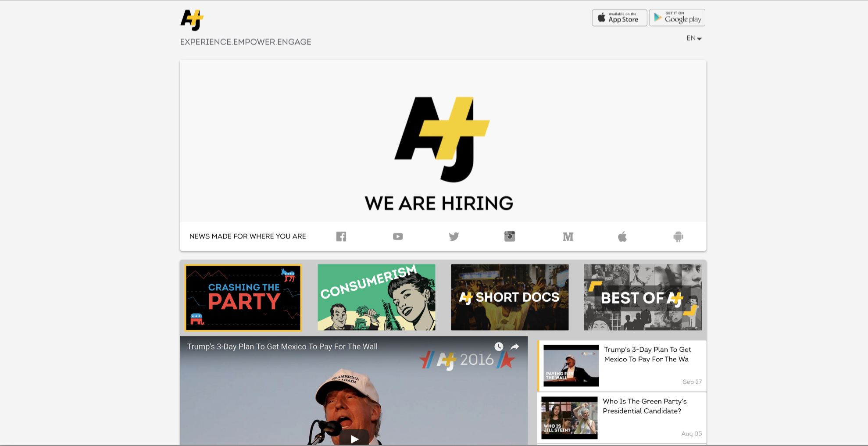
Task: Click the EXPERIENCE.EMPOWER.ENGAGE tagline
Action: pos(246,42)
